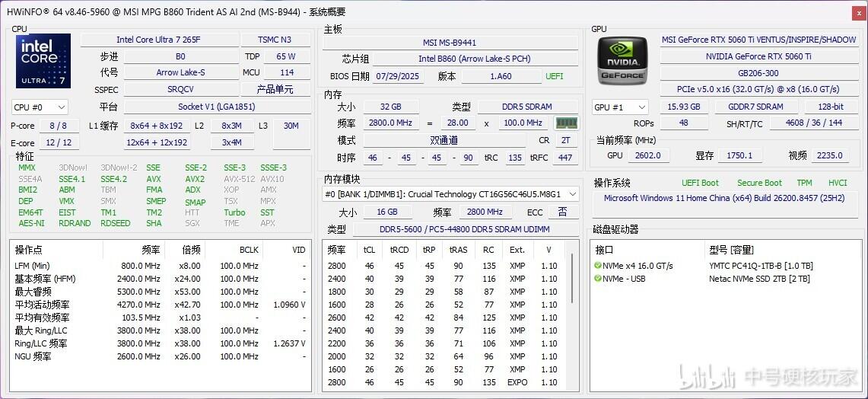
Task: Click the BIOS date 07/29/2025 field
Action: click(x=398, y=76)
